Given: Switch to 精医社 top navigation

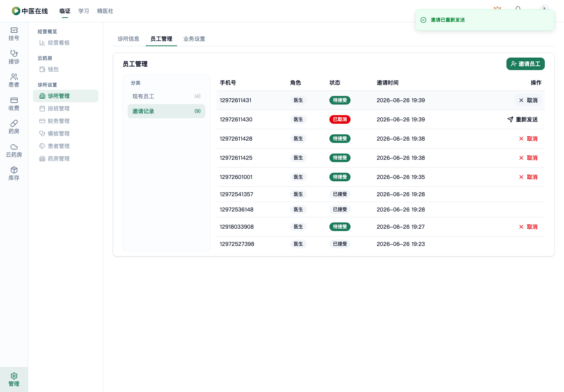Looking at the screenshot, I should click(105, 11).
